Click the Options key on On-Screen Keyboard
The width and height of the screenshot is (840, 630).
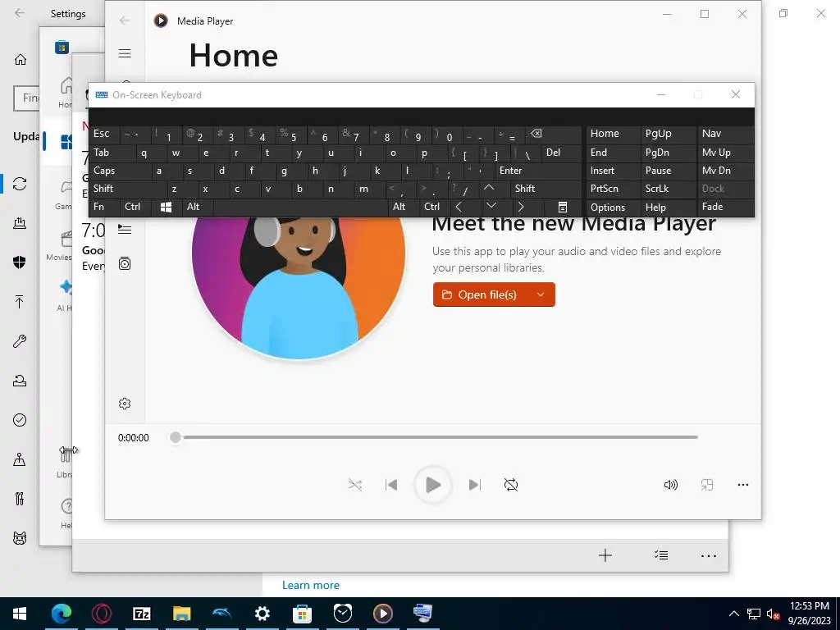coord(612,207)
